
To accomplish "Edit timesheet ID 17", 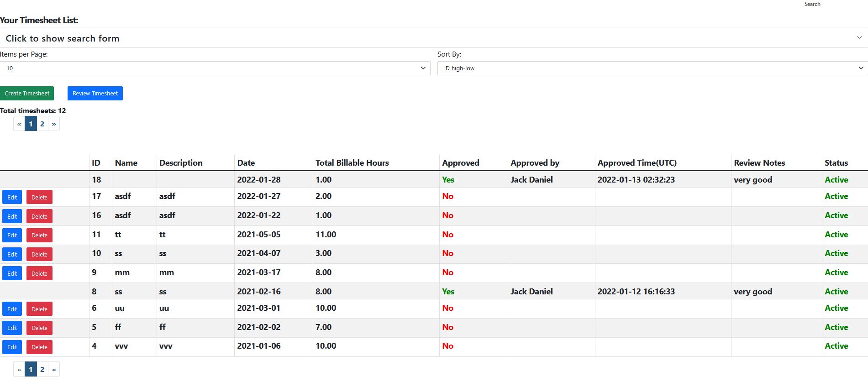I will coord(12,197).
